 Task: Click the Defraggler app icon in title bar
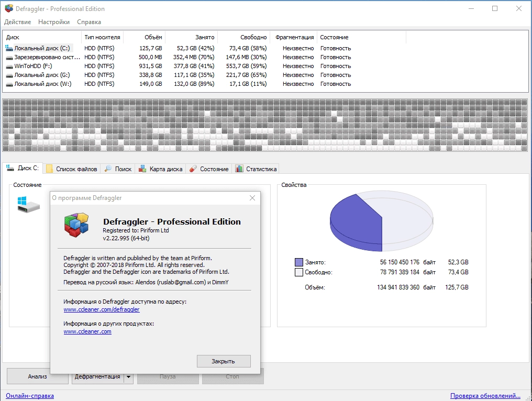9,8
